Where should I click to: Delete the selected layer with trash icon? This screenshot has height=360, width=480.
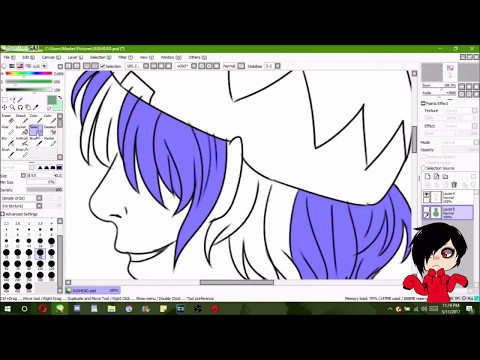[454, 184]
